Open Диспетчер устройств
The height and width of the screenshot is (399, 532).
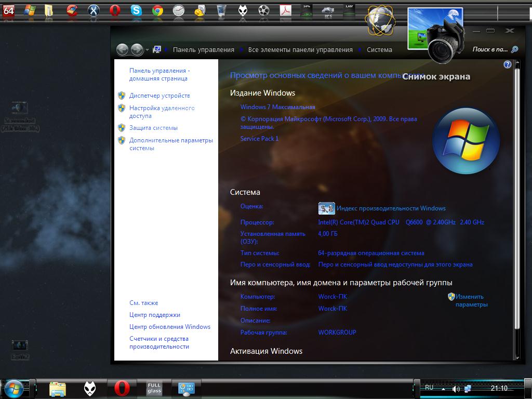point(159,96)
